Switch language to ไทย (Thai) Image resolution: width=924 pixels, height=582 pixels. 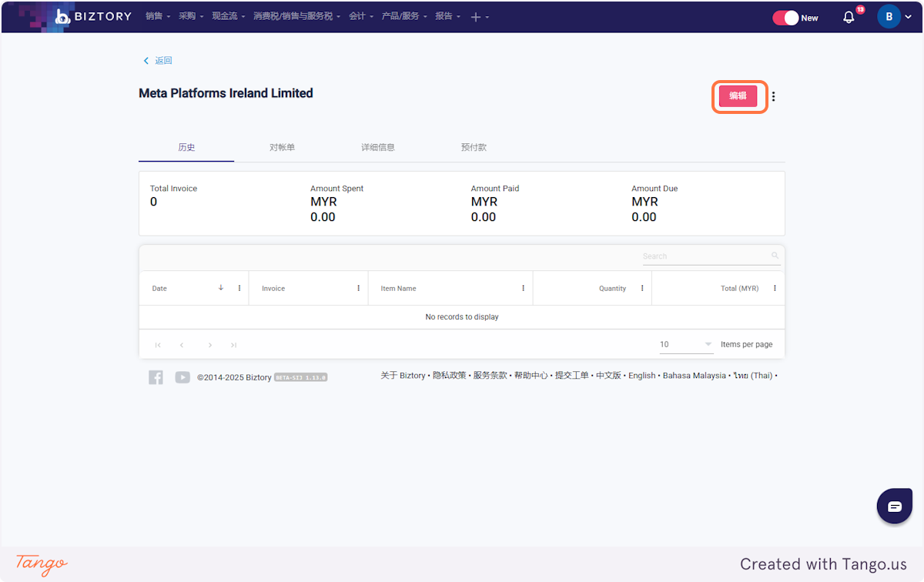[x=753, y=376]
